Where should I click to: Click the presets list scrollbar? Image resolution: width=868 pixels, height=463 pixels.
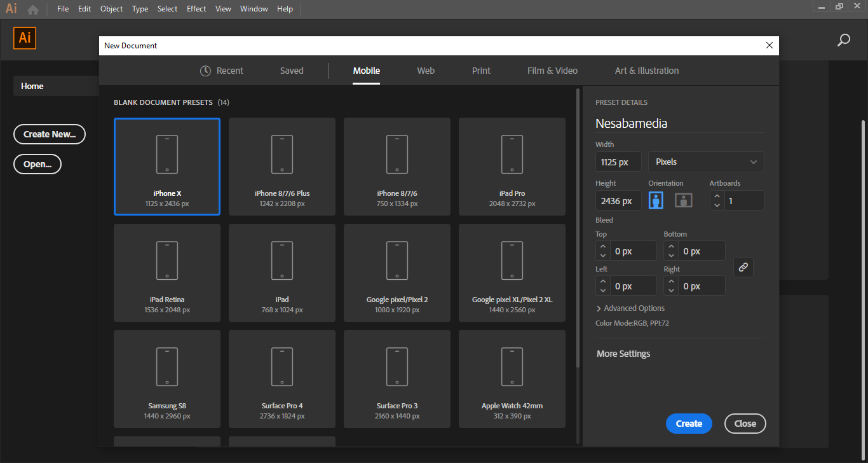pos(577,229)
